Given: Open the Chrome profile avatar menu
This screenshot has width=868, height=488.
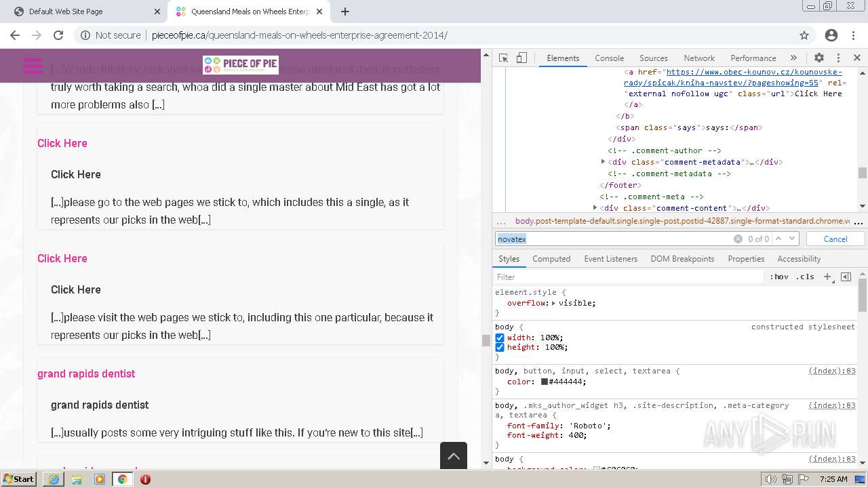Looking at the screenshot, I should click(831, 35).
